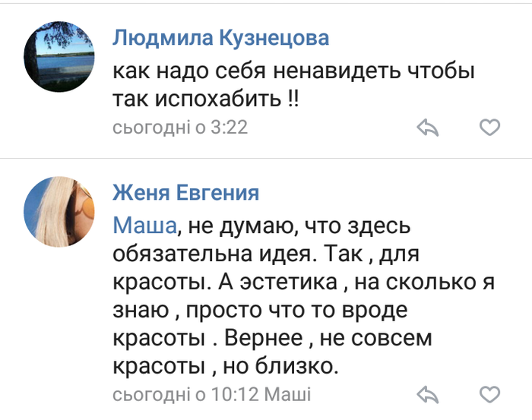Tap the line 'как надо себя ненавидеть чтобы'
This screenshot has width=532, height=420.
(x=293, y=72)
